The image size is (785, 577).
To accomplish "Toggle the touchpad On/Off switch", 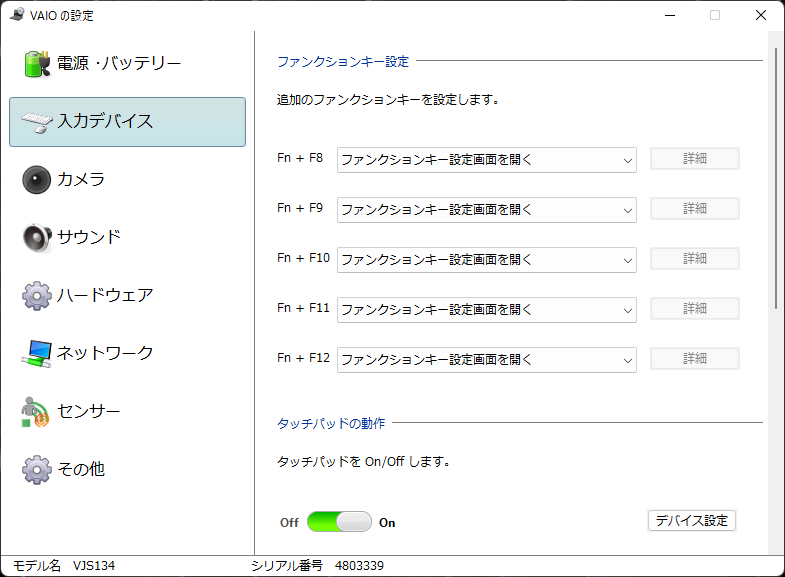I will 339,522.
